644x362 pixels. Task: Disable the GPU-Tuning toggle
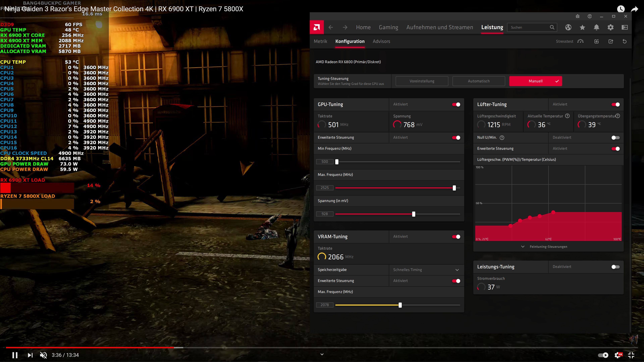coord(456,104)
